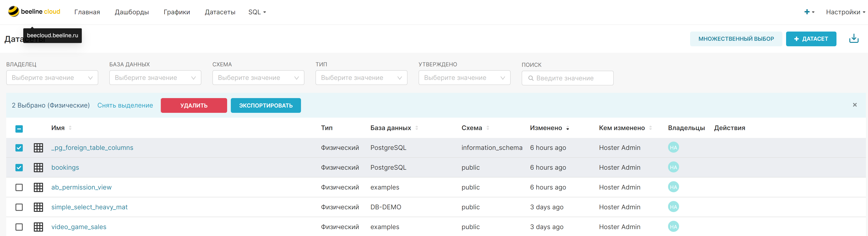
Task: Click search magnifier icon in Поиск field
Action: pyautogui.click(x=531, y=78)
